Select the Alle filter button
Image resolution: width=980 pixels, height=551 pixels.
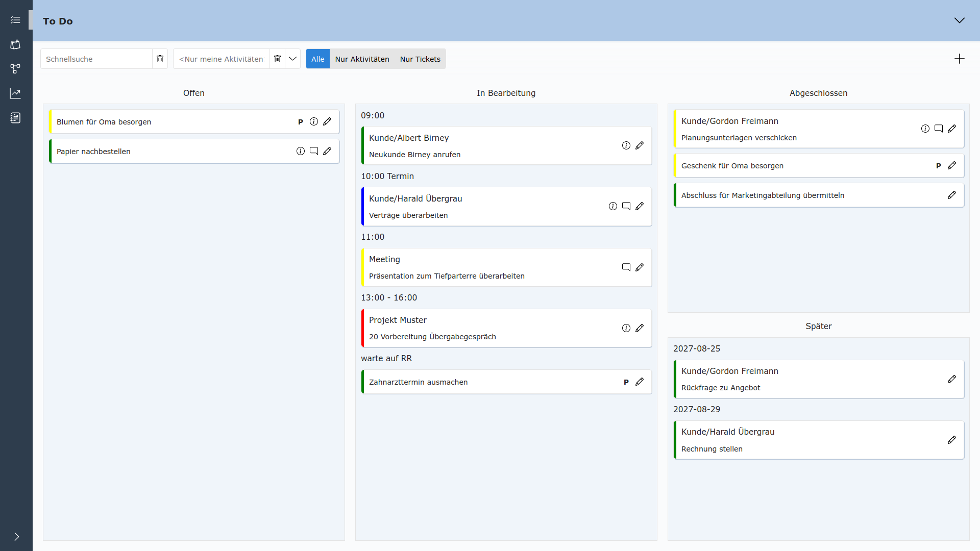(x=317, y=59)
